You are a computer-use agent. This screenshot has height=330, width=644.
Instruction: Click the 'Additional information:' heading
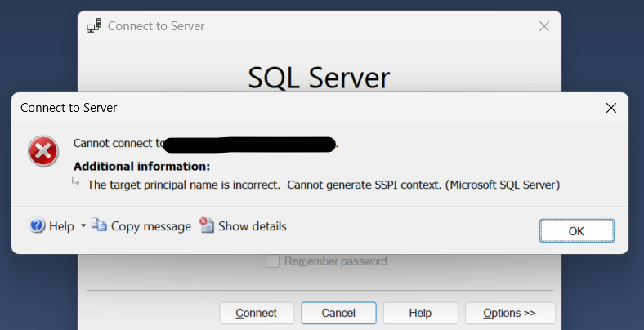click(x=141, y=167)
